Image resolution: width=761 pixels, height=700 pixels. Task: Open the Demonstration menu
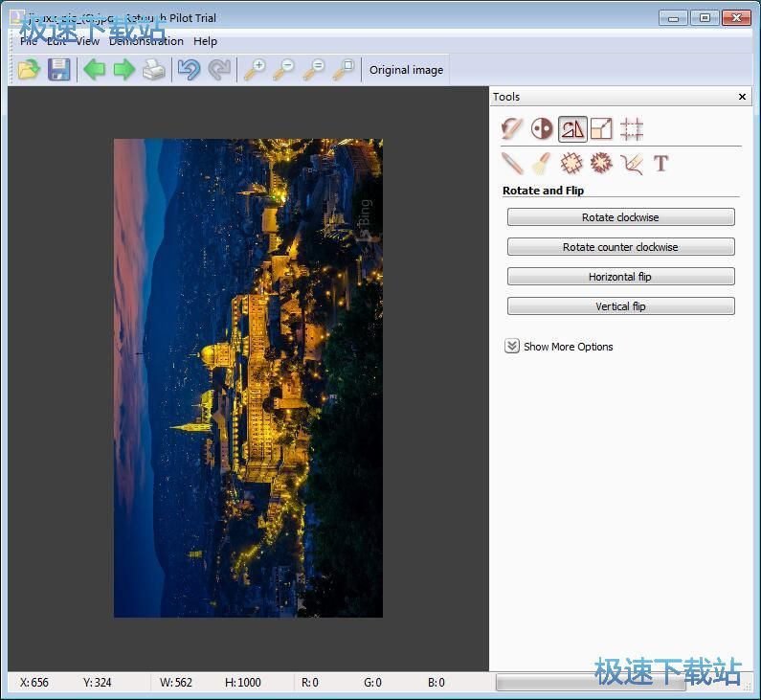[x=145, y=41]
